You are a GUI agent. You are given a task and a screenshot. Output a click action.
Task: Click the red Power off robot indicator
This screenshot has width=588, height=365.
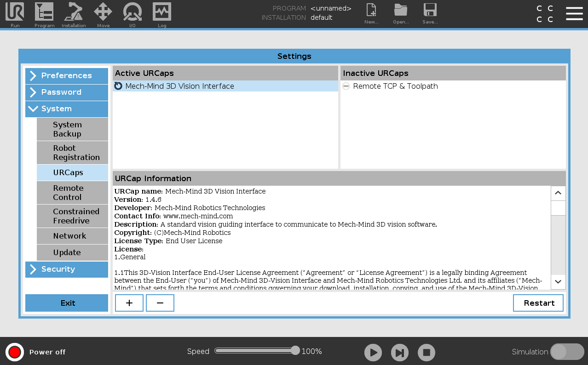(15, 352)
